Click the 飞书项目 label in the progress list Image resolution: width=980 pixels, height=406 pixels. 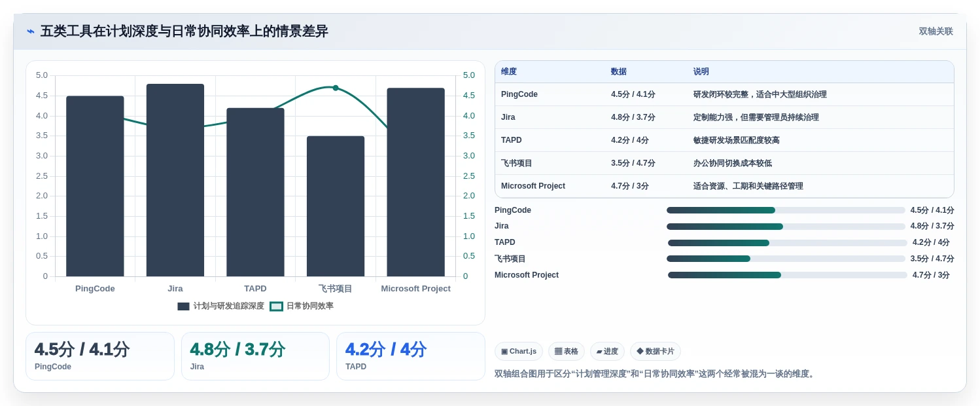[x=510, y=259]
